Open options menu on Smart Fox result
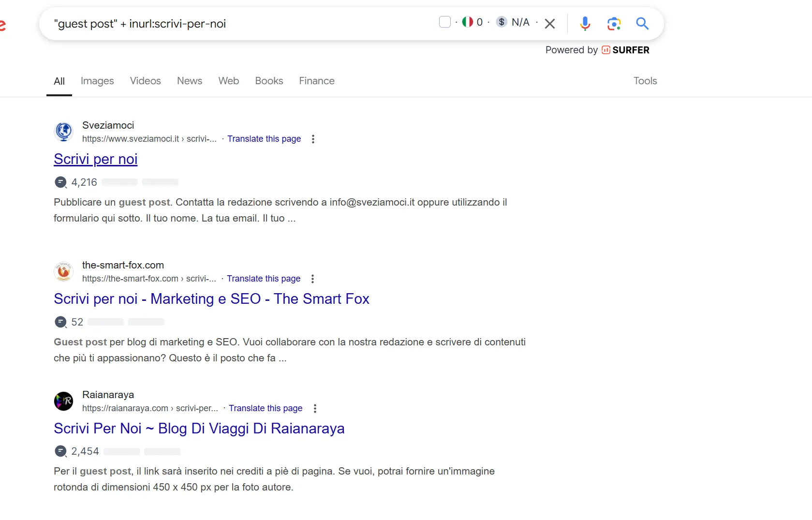The width and height of the screenshot is (812, 520). point(312,279)
